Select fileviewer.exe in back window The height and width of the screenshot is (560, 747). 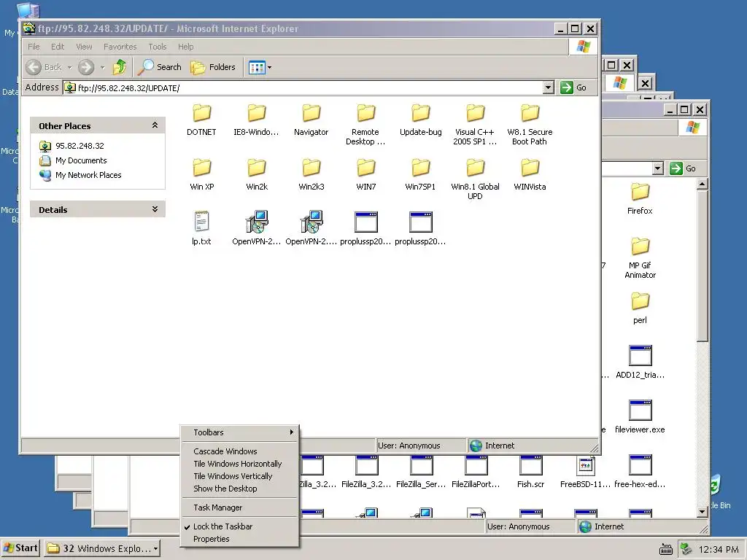[x=640, y=416]
